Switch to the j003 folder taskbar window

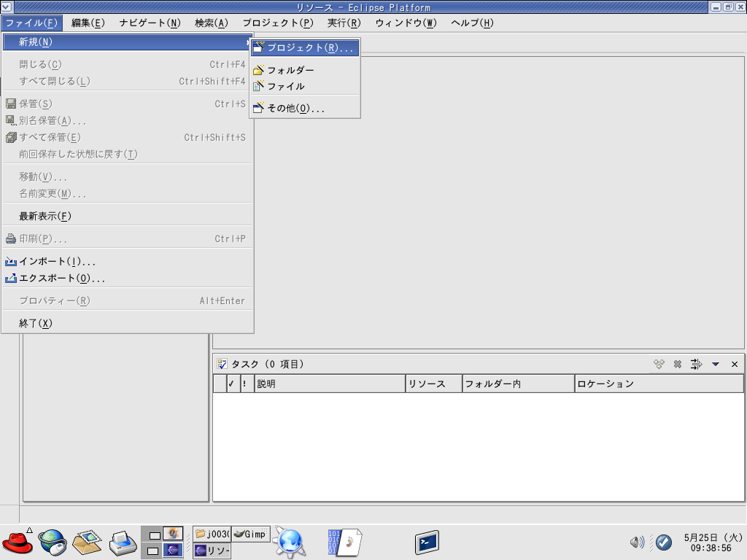(x=212, y=534)
